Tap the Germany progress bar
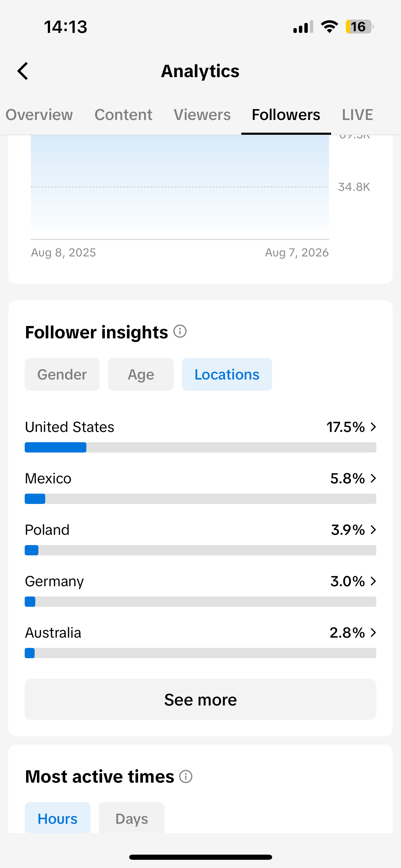401x868 pixels. click(200, 602)
